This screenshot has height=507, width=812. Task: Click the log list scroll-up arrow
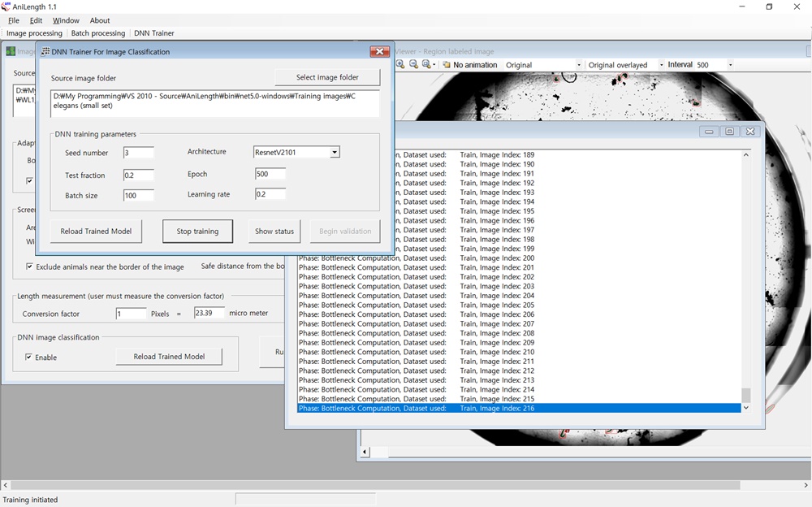click(745, 154)
